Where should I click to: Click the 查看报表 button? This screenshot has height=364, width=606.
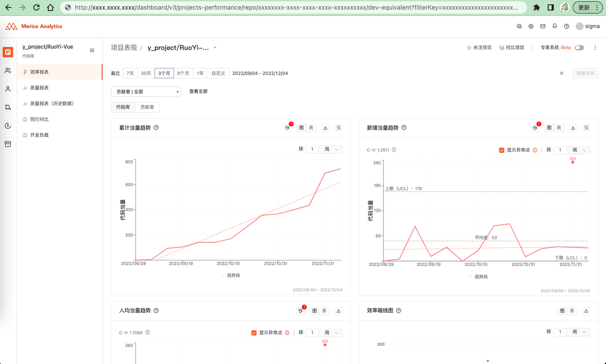pyautogui.click(x=585, y=73)
